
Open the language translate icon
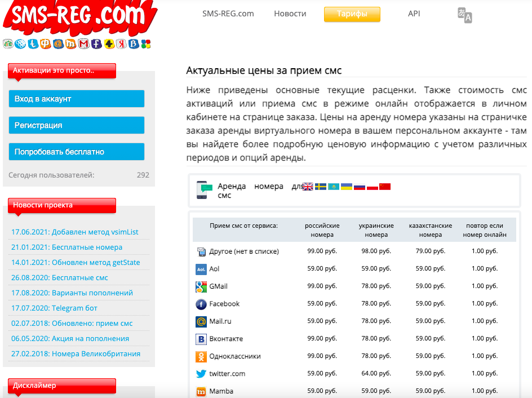click(464, 15)
